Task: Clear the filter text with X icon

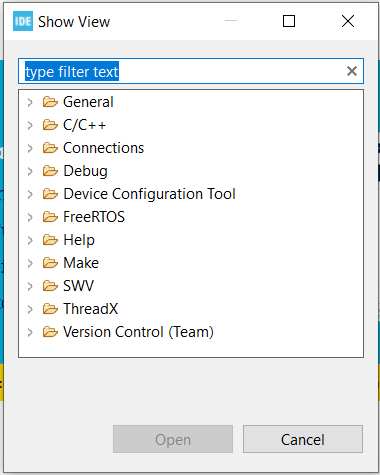Action: pos(352,71)
